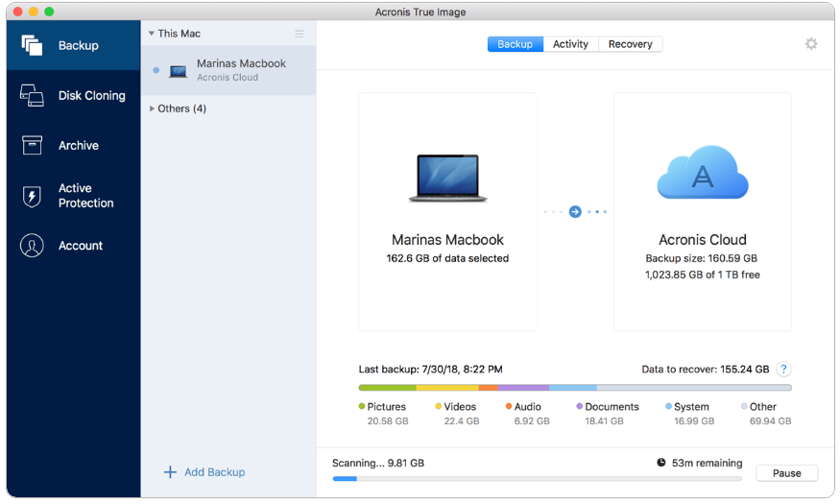Click 'Acronis Cloud' subtitle under Marinas Macbook
The image size is (840, 504).
click(x=228, y=77)
